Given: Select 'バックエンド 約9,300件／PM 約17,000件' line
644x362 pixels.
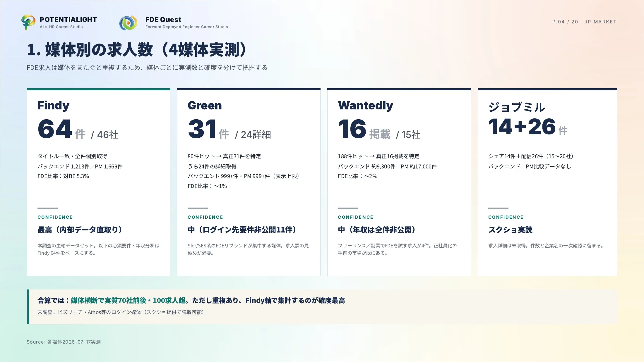Looking at the screenshot, I should (387, 166).
